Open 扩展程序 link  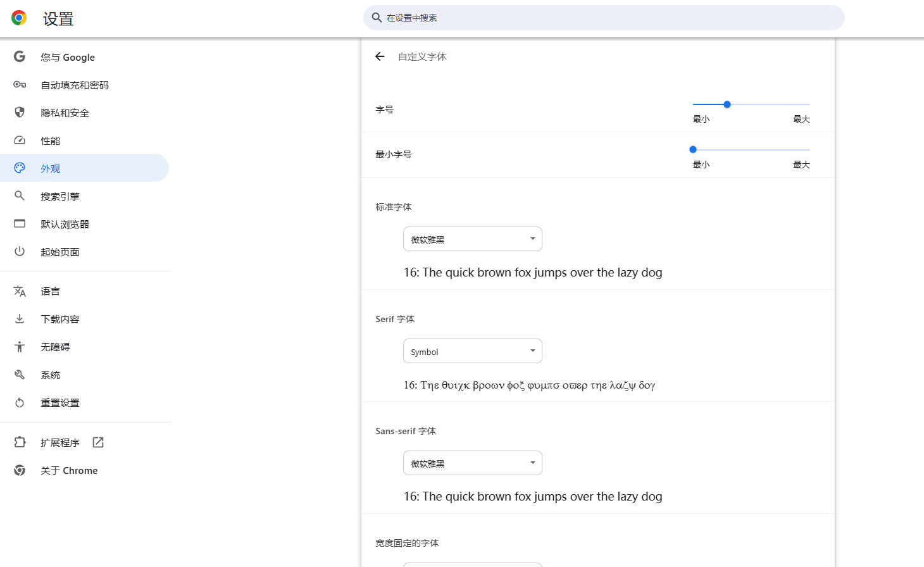coord(85,442)
